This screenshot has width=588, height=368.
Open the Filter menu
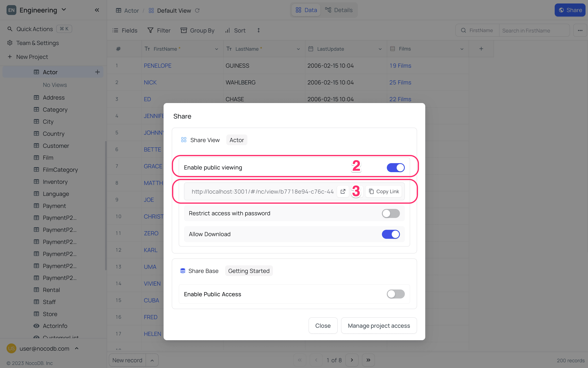[159, 30]
